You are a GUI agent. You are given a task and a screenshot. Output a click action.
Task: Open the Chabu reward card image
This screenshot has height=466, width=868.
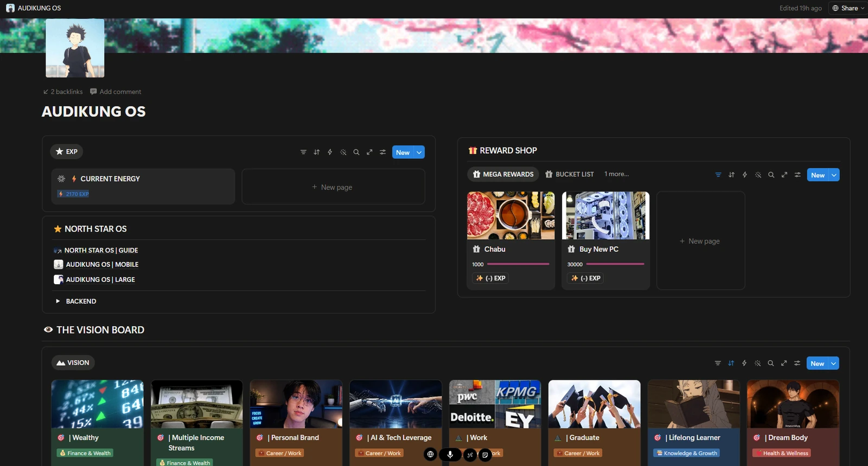[511, 215]
